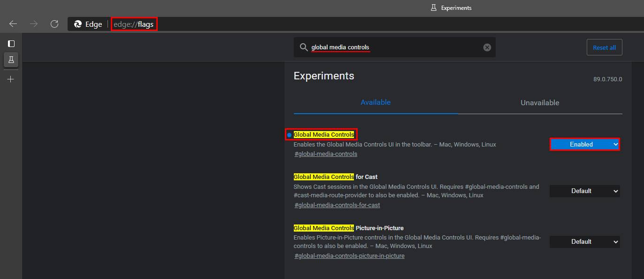
Task: Click the search magnifier icon
Action: (304, 47)
